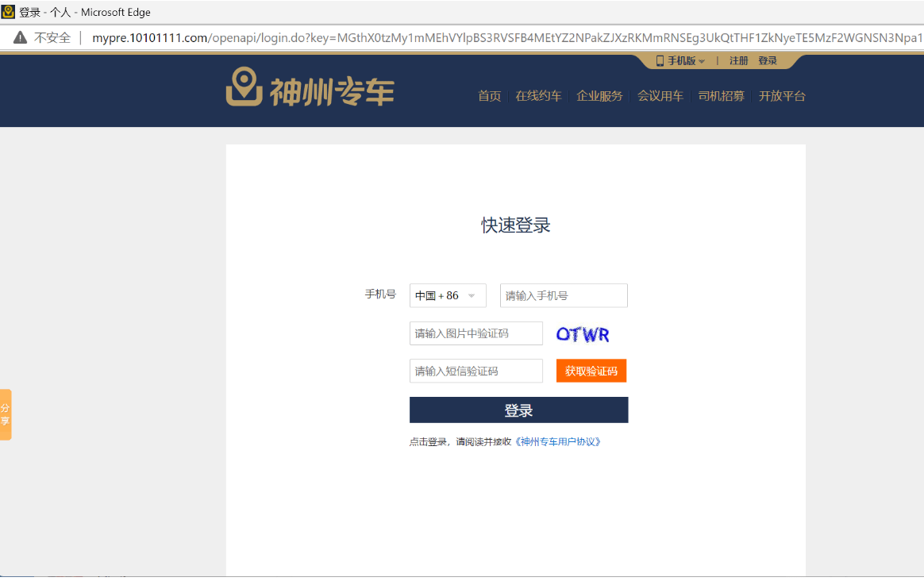Select 企业服务 from the navigation bar
The image size is (924, 585).
click(x=599, y=96)
